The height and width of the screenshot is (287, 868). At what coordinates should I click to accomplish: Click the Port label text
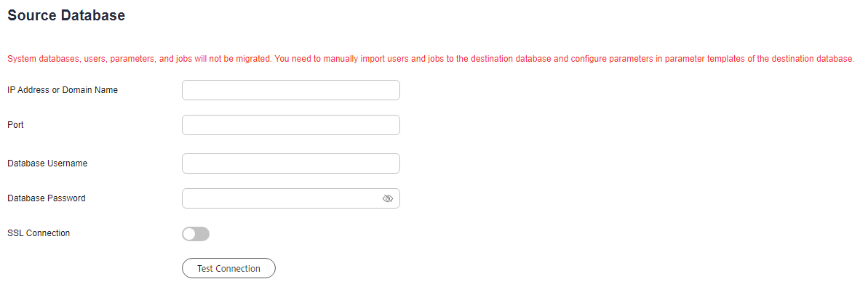(15, 125)
